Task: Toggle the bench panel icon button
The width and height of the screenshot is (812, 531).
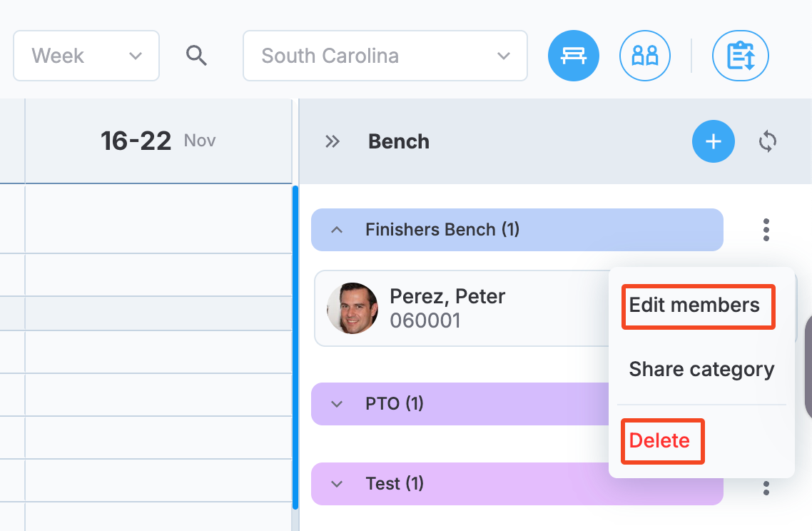Action: 573,56
